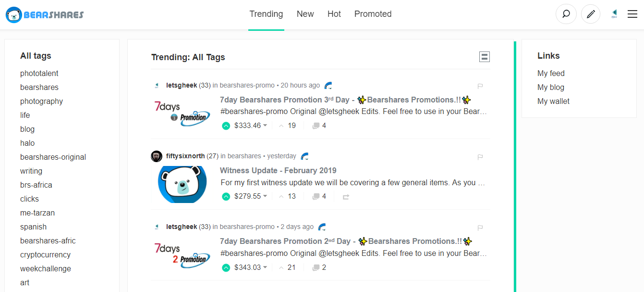Open the Promoted tab
644x292 pixels.
click(373, 14)
